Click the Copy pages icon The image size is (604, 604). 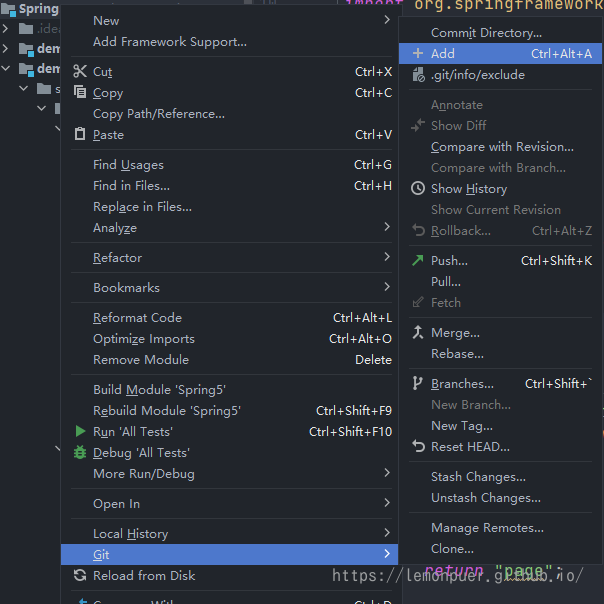click(x=80, y=92)
